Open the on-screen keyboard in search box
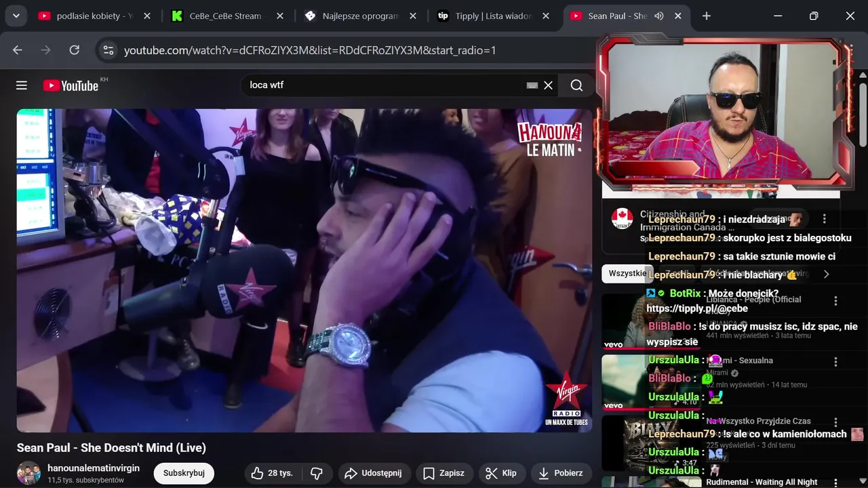 tap(532, 85)
